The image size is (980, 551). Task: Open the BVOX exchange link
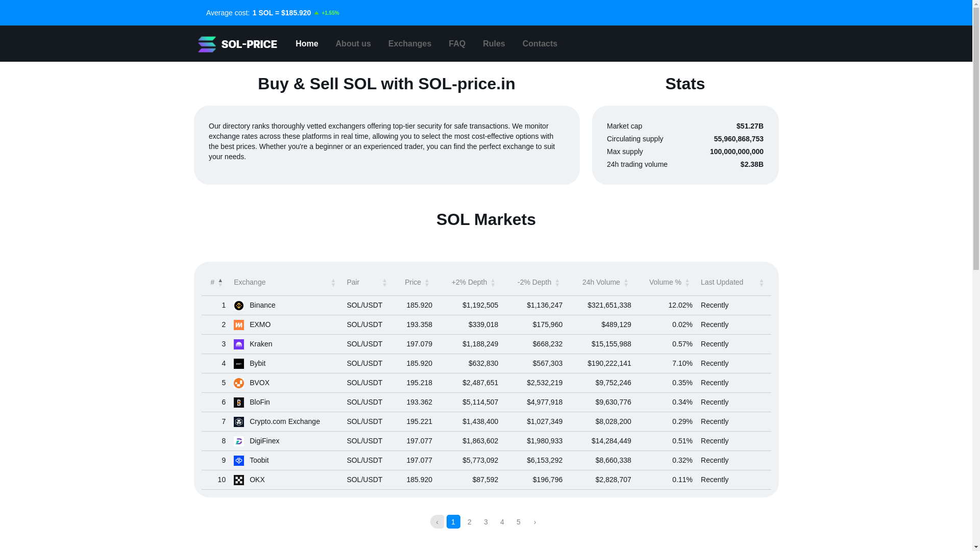point(259,383)
